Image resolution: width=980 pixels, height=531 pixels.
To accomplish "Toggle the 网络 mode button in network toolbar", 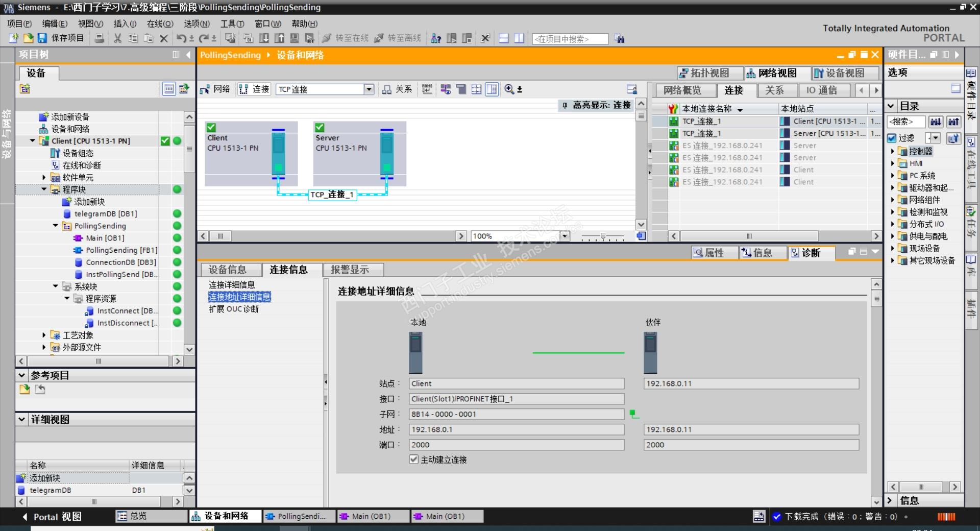I will click(x=215, y=89).
